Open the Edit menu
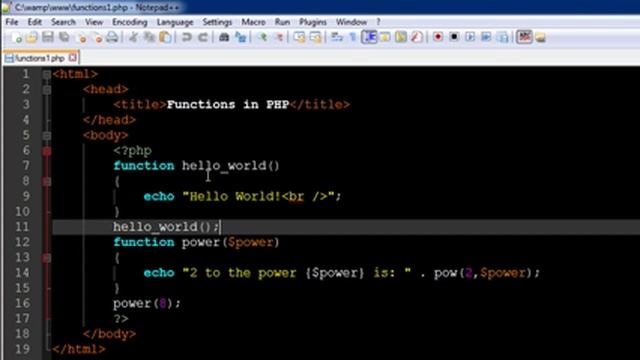Image resolution: width=640 pixels, height=360 pixels. 35,22
